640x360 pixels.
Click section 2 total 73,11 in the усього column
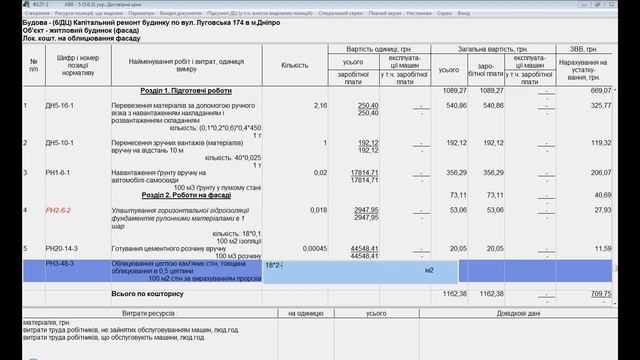tap(458, 195)
